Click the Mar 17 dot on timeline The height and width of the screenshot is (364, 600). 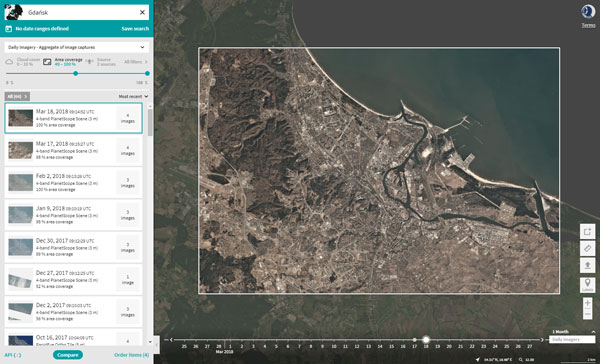[414, 340]
